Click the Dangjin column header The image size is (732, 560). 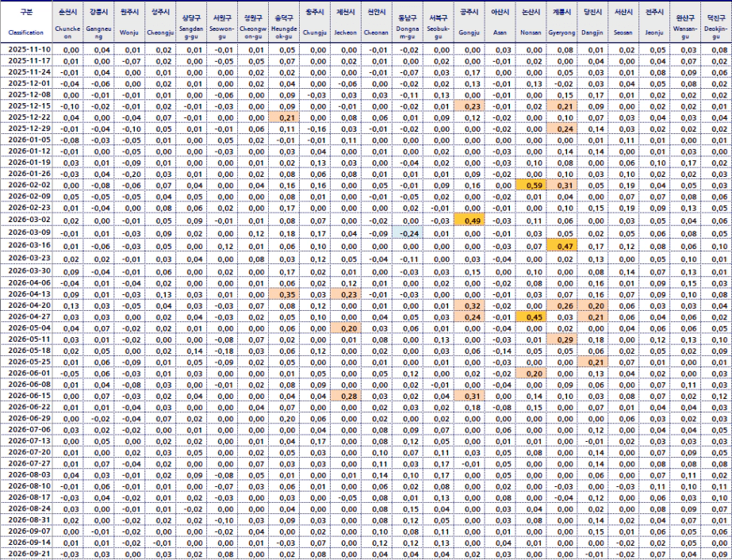592,22
